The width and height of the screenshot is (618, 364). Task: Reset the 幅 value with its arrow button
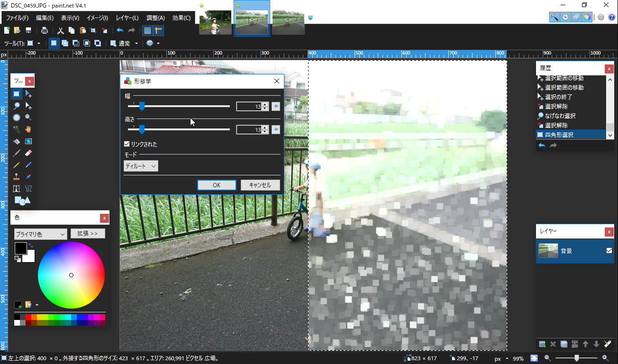(x=276, y=106)
